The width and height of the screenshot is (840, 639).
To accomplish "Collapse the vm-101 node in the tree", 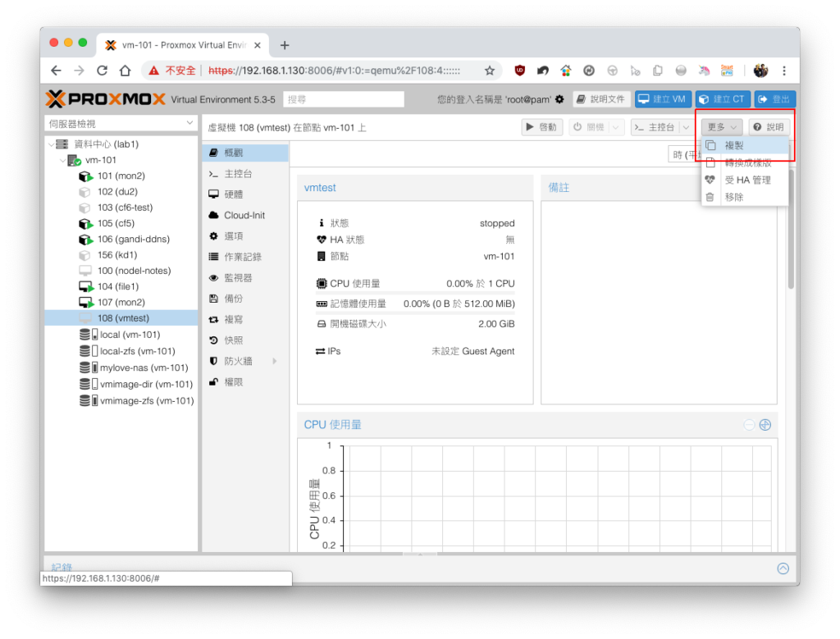I will 62,160.
